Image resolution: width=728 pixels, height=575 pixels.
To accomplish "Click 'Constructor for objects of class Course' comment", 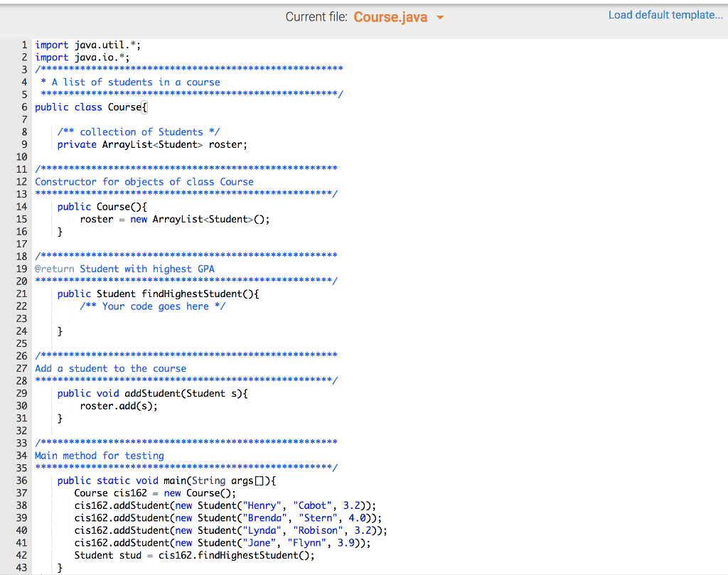I will [x=144, y=182].
